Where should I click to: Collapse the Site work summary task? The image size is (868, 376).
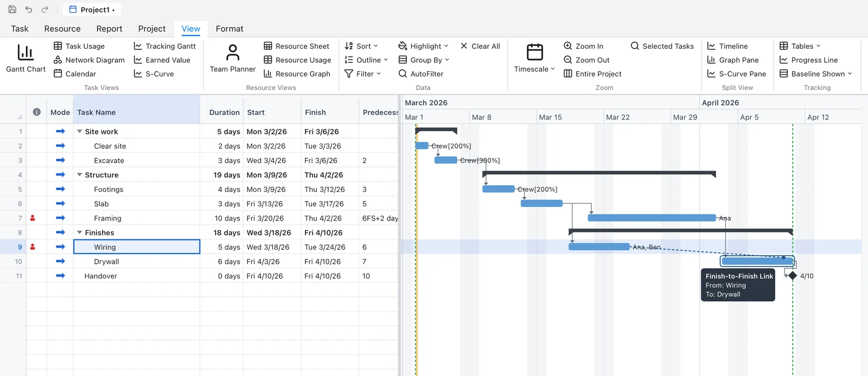pyautogui.click(x=80, y=132)
